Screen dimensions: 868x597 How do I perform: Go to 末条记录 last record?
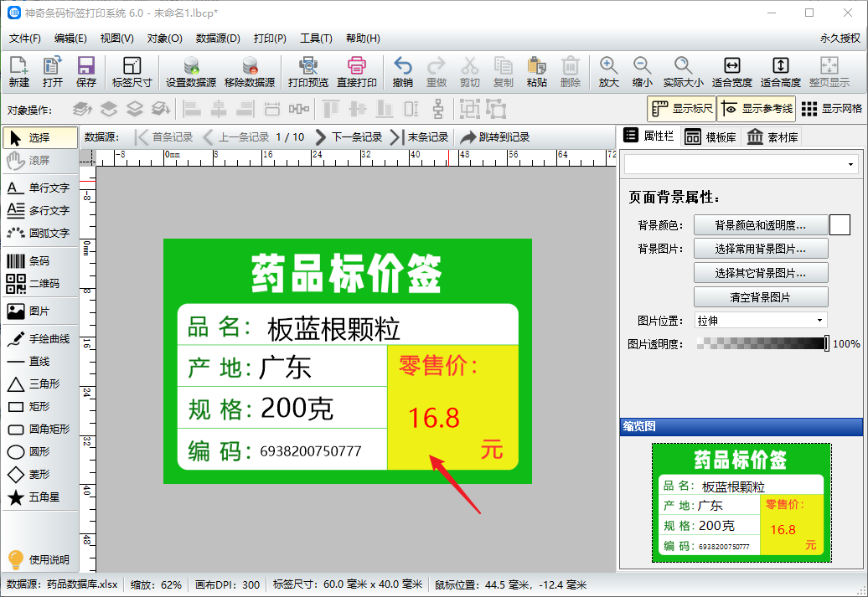click(419, 137)
